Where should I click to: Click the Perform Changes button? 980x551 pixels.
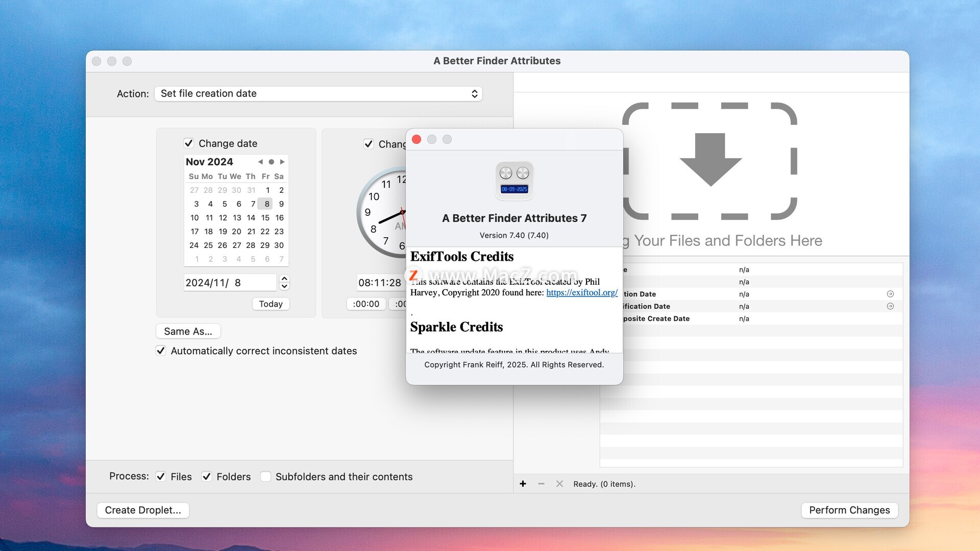849,510
